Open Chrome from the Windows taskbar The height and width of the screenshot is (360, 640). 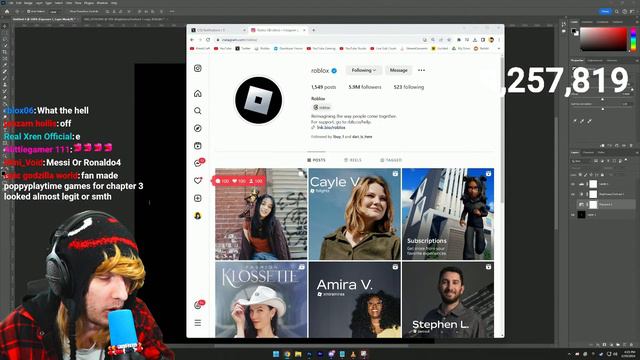point(287,353)
